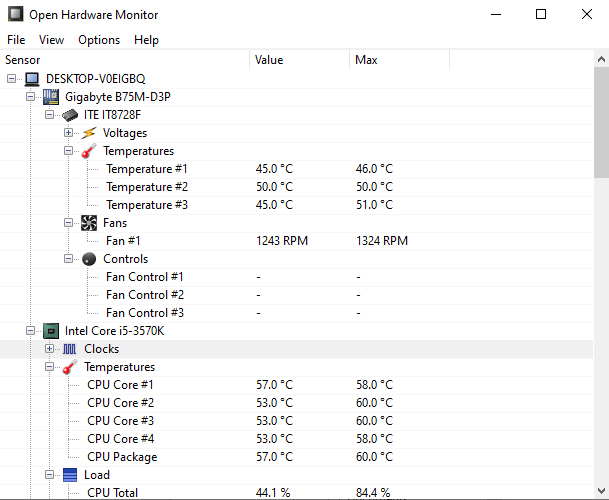Open the Options menu

point(99,40)
